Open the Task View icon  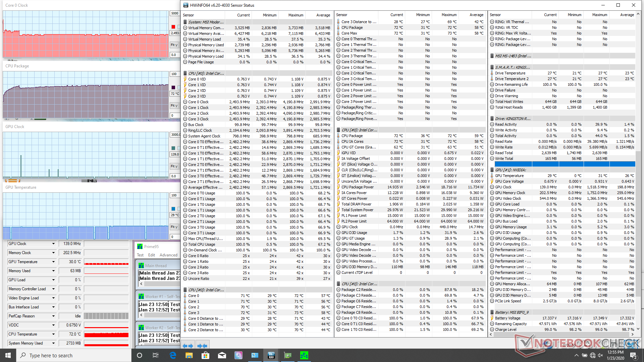pyautogui.click(x=156, y=355)
